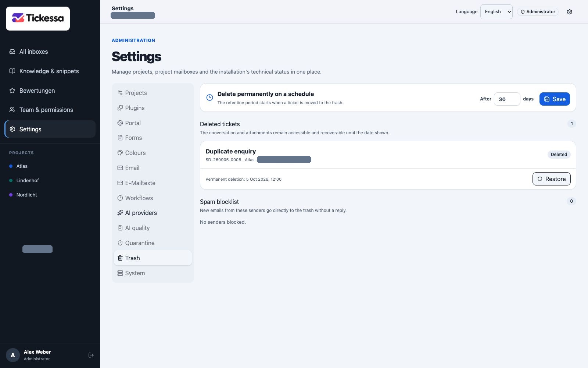The image size is (588, 368).
Task: Open the Nordlicht project
Action: 23,195
